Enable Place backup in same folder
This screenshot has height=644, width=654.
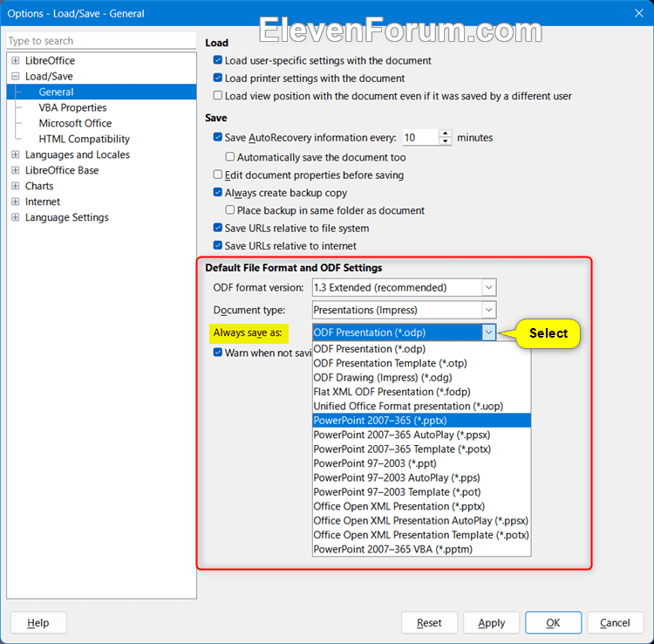pyautogui.click(x=230, y=210)
